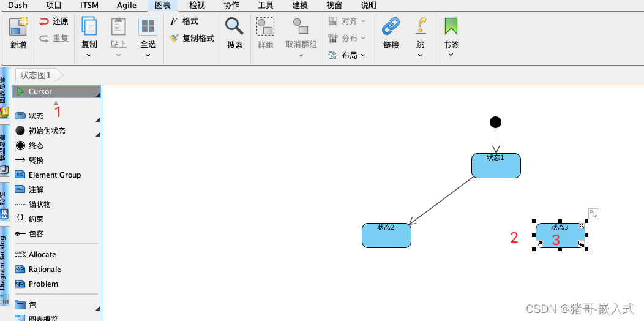This screenshot has width=644, height=321.
Task: Click the resource catalog icon above 状态3
Action: tap(594, 214)
